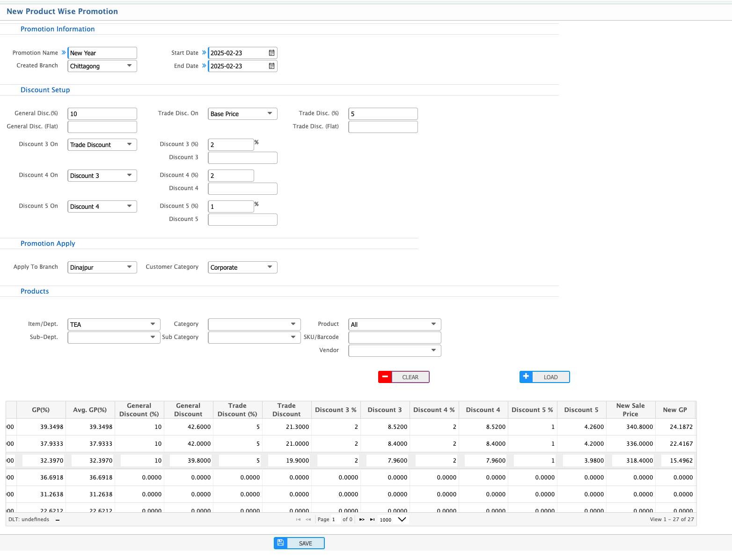Click the floppy disk icon on SAVE

(280, 543)
